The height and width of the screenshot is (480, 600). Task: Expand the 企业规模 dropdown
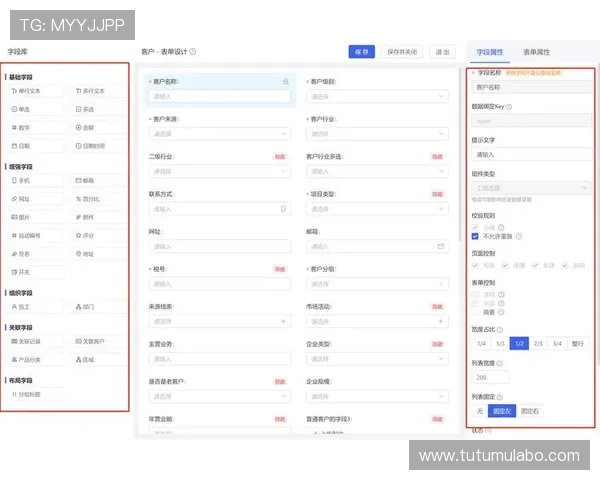377,397
